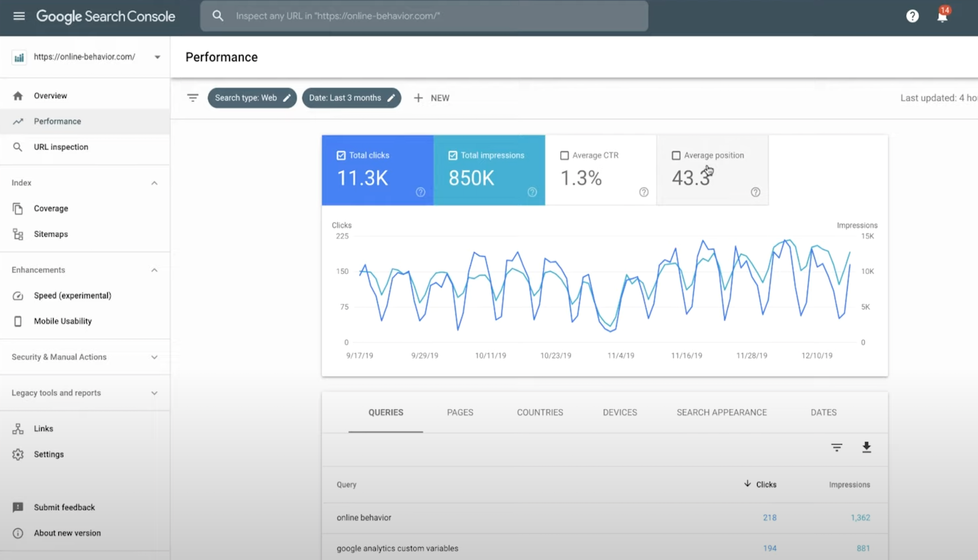Click the Speed gauge icon
Screen dimensions: 978x560
tap(18, 296)
